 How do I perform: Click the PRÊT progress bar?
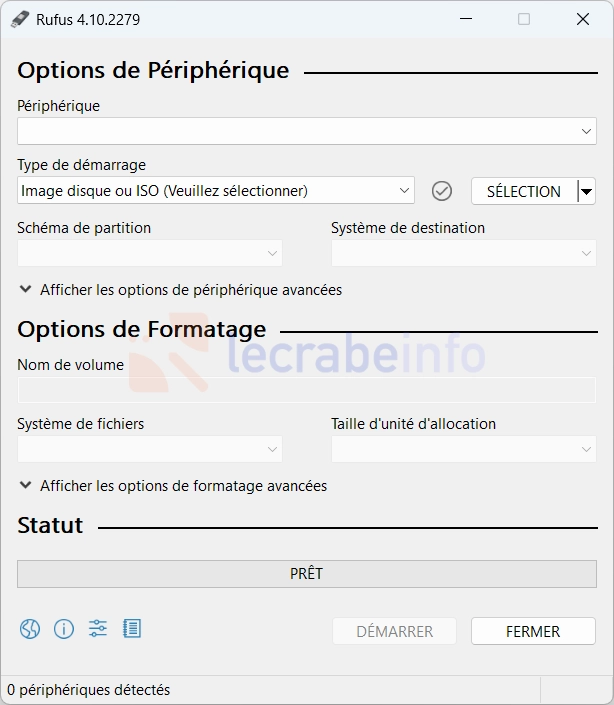(x=306, y=574)
